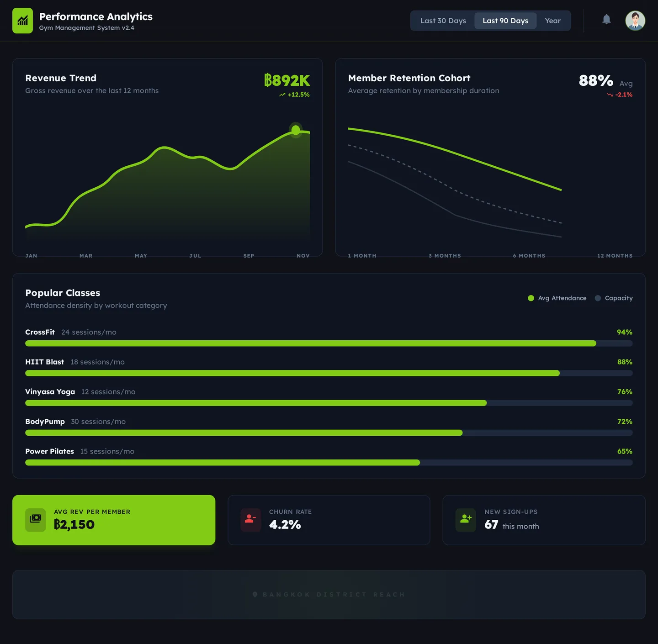Click the member-plus icon on New Sign-Ups card
The image size is (658, 644).
466,520
